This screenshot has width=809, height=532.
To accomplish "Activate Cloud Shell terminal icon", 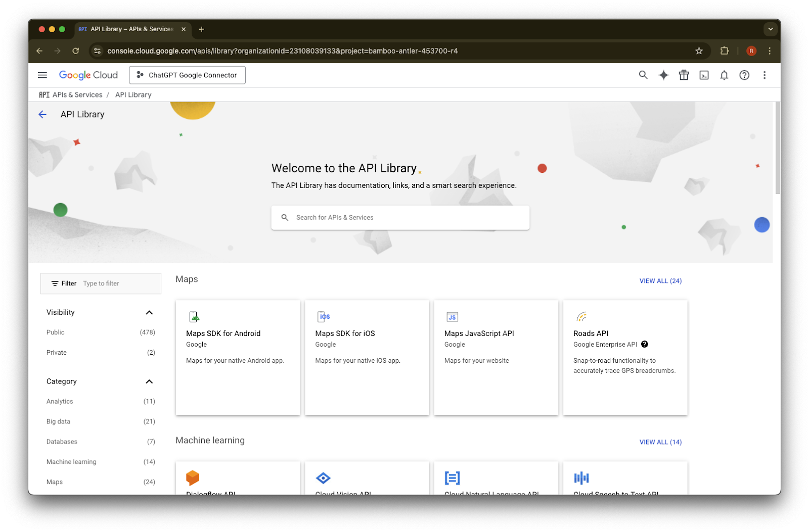I will 704,75.
